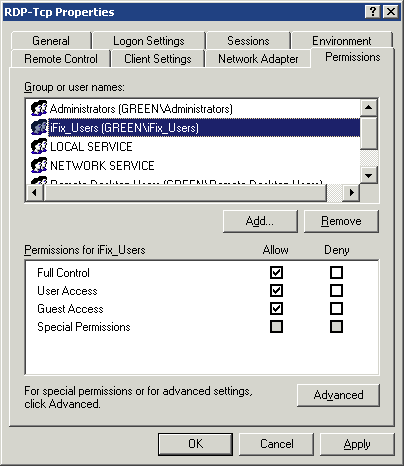Click the Administrators group icon

[39, 108]
